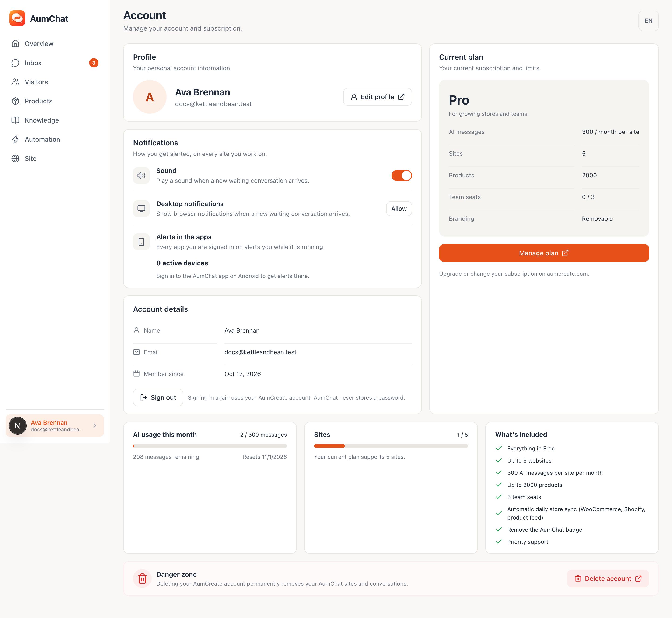The height and width of the screenshot is (618, 672).
Task: Expand the Ava Brennan account chevron
Action: 94,426
